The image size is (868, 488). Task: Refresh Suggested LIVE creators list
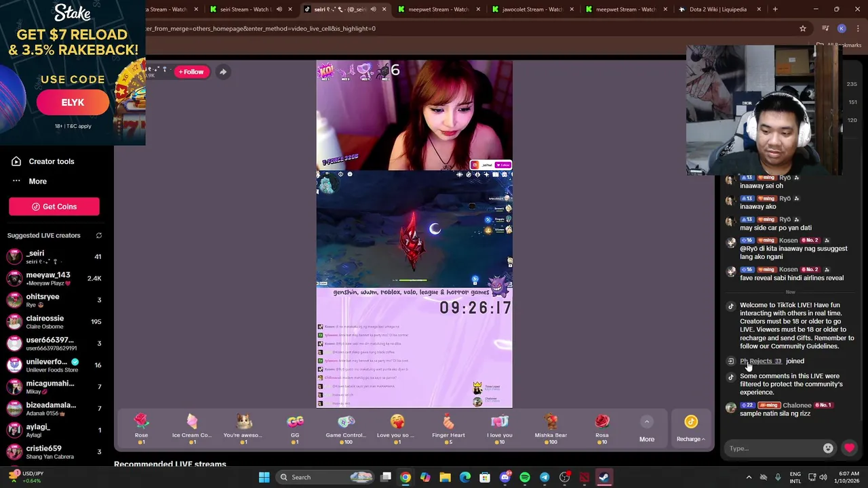pyautogui.click(x=99, y=235)
